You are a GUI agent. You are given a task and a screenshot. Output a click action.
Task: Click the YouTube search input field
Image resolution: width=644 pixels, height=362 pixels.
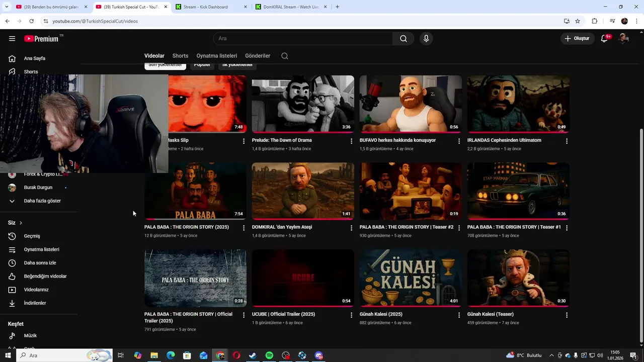coord(303,39)
